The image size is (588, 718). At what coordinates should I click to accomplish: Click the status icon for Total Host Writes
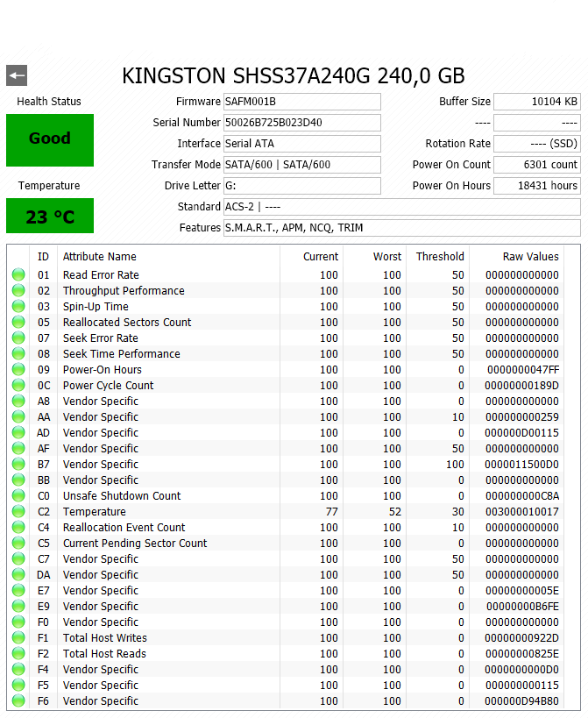pyautogui.click(x=18, y=638)
